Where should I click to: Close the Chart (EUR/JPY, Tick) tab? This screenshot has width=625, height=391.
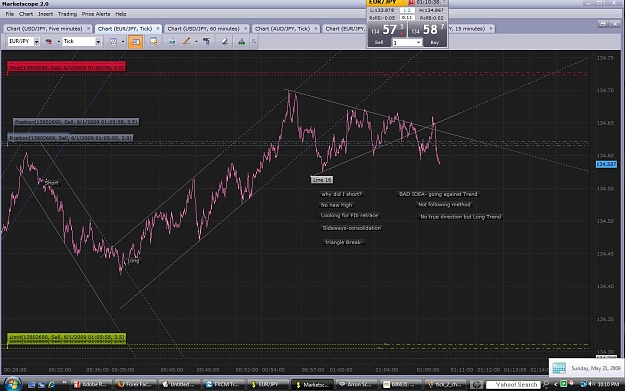(x=158, y=29)
